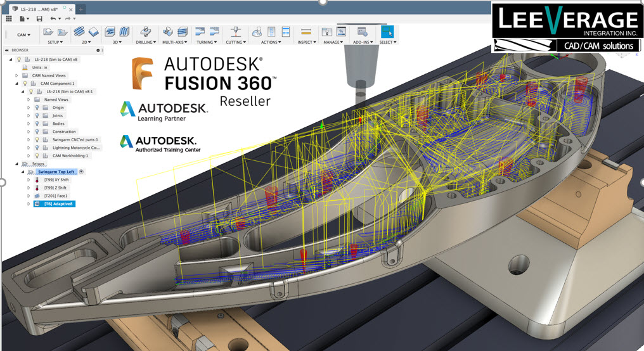The width and height of the screenshot is (644, 351).
Task: Open the File menu icon
Action: click(x=23, y=18)
